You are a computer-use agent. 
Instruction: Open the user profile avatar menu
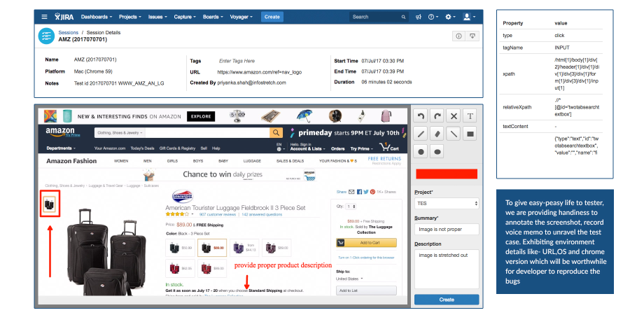coord(468,17)
